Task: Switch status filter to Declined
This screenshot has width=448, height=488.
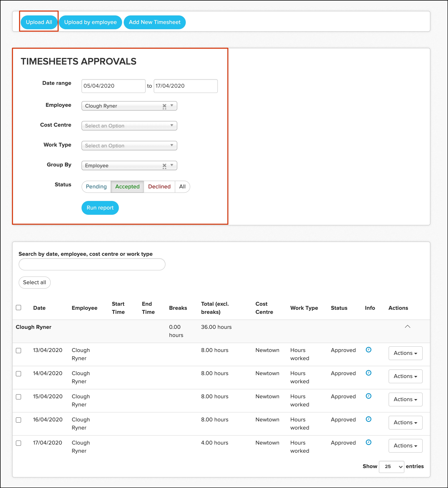Action: click(x=159, y=187)
